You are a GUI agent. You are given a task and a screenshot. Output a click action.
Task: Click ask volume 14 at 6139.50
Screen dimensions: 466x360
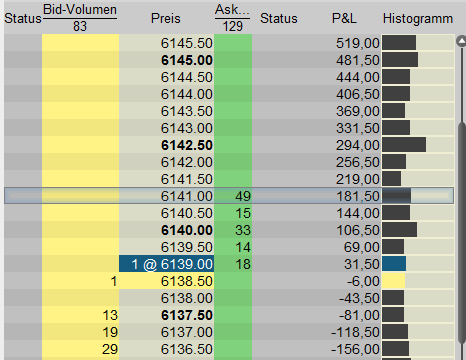pos(243,247)
